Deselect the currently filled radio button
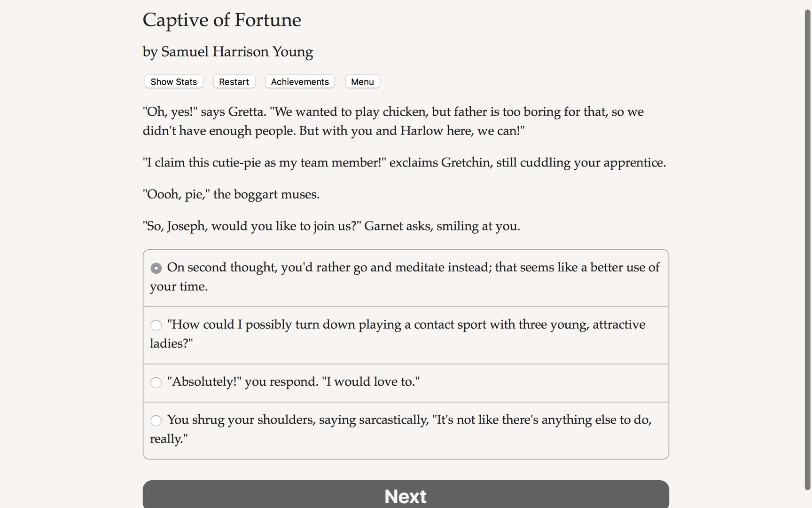 pyautogui.click(x=156, y=268)
